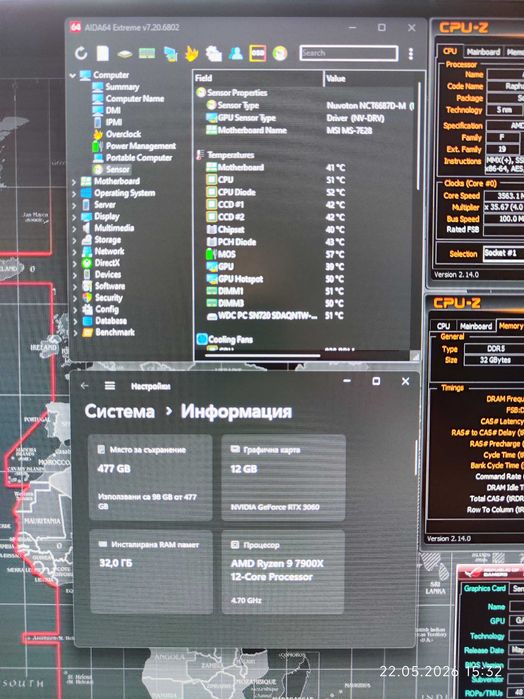Select the WDC PC SN720 drive temperature row
The height and width of the screenshot is (699, 524).
tap(308, 316)
